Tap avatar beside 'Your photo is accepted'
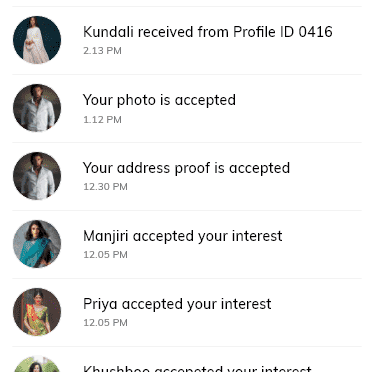Viewport: 375px width, 372px height. click(37, 108)
